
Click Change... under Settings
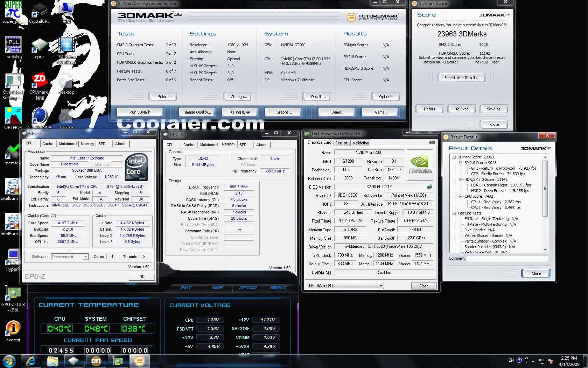pyautogui.click(x=239, y=97)
